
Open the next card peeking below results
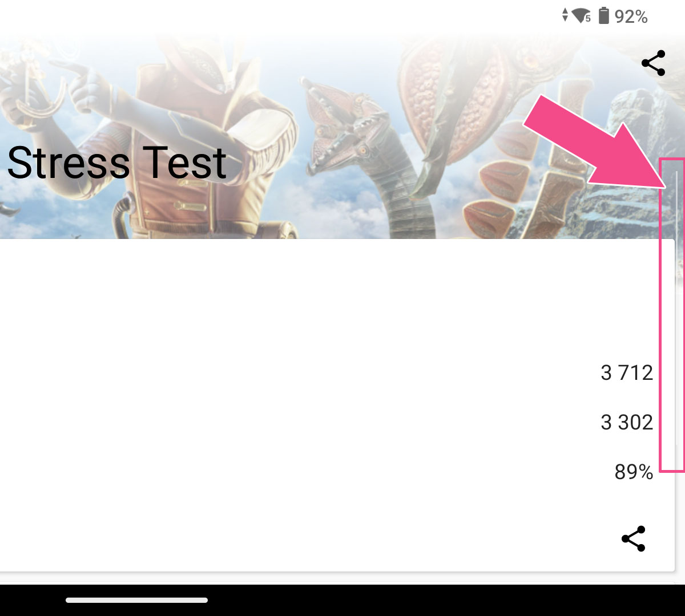(337, 583)
